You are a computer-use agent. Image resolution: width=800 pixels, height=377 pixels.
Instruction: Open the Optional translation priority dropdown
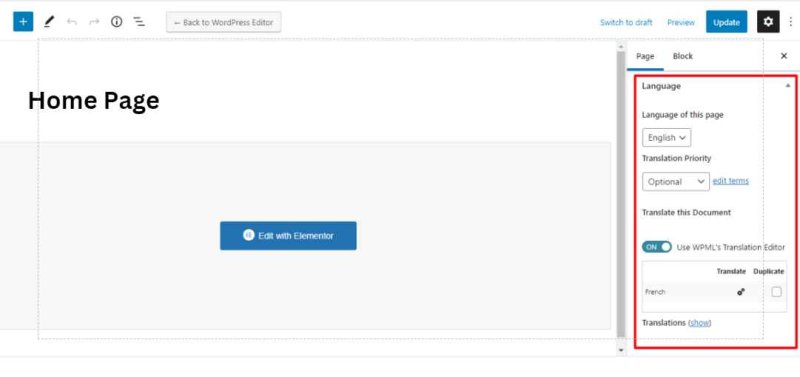(x=676, y=182)
